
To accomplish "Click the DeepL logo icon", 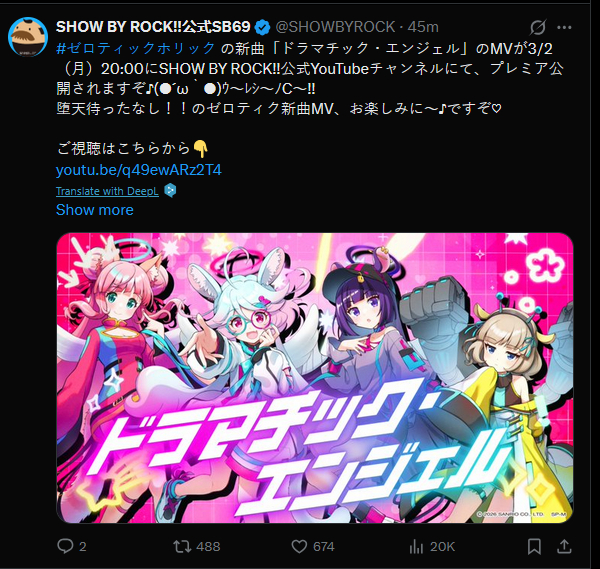I will pyautogui.click(x=170, y=190).
